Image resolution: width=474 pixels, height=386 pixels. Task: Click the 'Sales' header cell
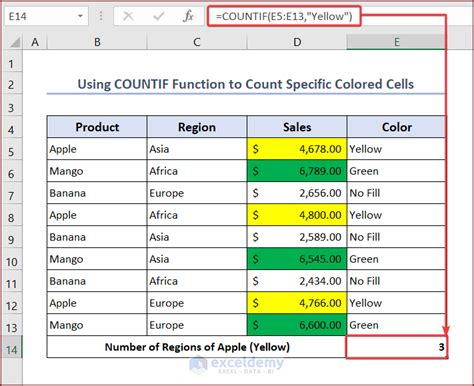pos(297,127)
